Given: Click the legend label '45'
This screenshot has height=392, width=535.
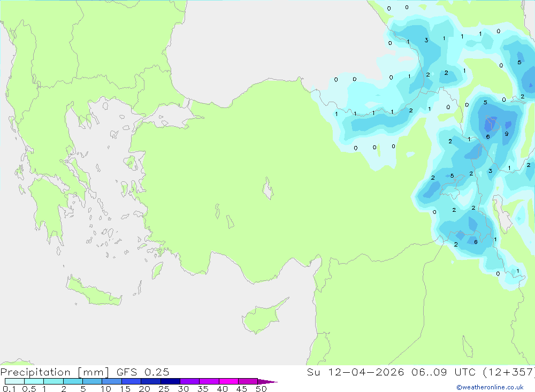Looking at the screenshot, I should tap(242, 389).
